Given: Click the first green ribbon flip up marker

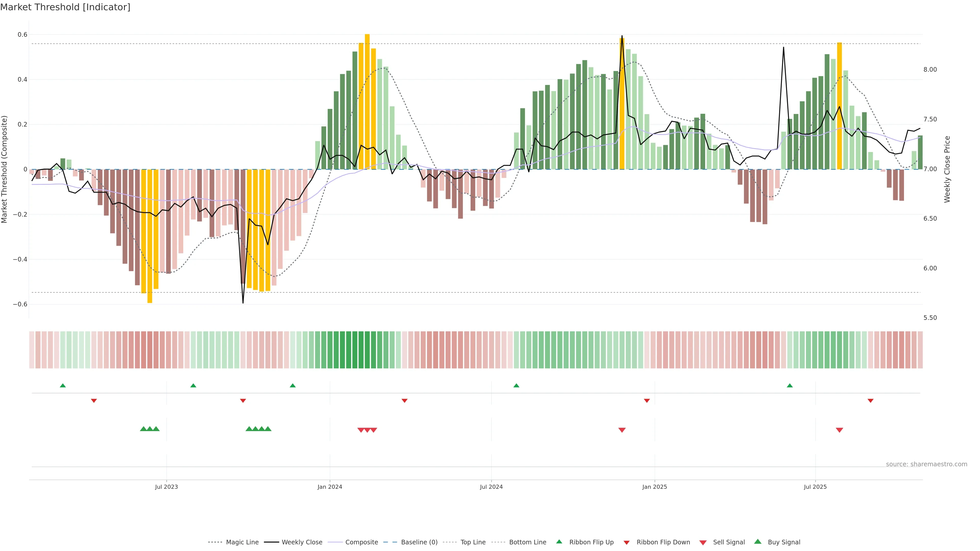Looking at the screenshot, I should point(63,386).
